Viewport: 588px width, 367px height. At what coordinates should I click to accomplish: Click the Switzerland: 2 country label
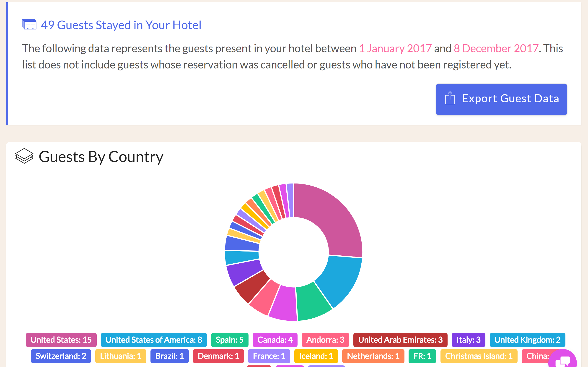pos(61,355)
